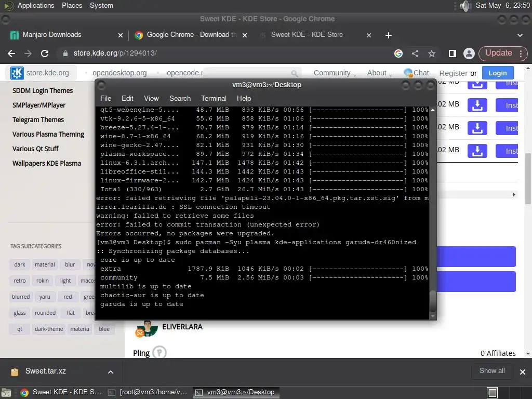Open Telegram Themes category
This screenshot has width=532, height=399.
(38, 120)
